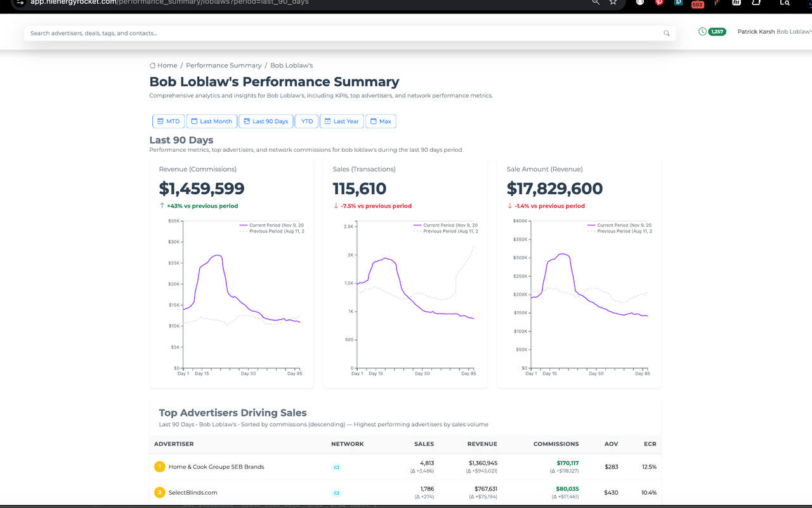Screen dimensions: 812x508
Task: Click the Home breadcrumb link
Action: point(164,65)
